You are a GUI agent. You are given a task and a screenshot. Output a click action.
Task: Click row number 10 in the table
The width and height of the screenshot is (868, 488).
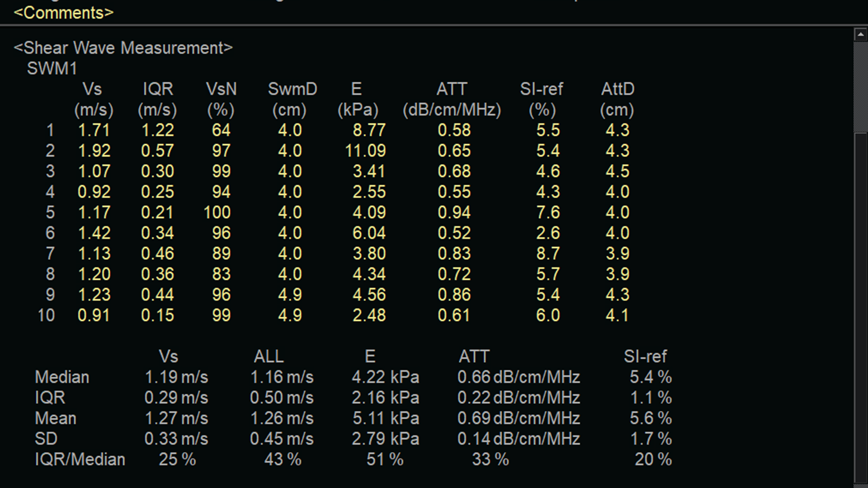coord(46,315)
